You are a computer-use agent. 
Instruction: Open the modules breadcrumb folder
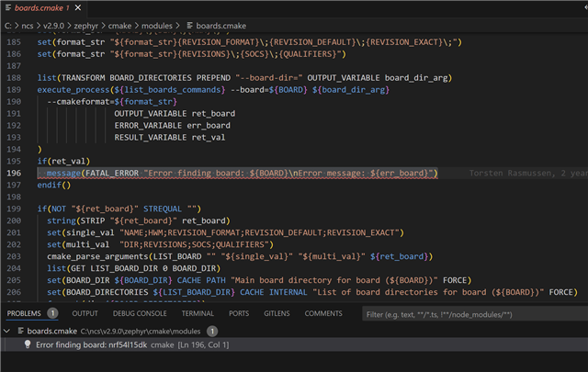click(x=157, y=26)
